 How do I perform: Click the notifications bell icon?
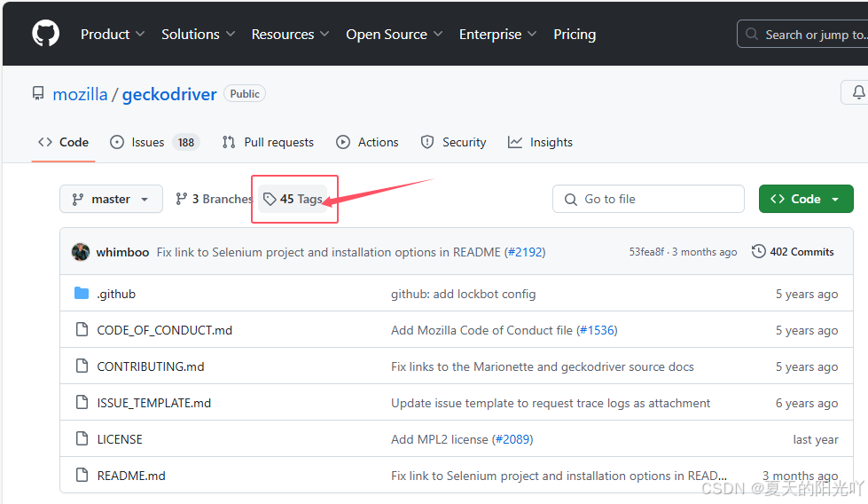pos(858,92)
